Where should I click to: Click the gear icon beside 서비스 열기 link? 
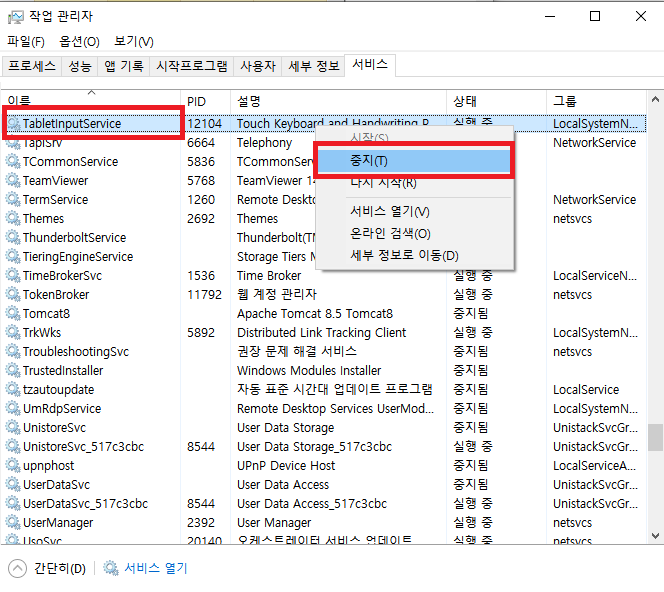point(111,568)
